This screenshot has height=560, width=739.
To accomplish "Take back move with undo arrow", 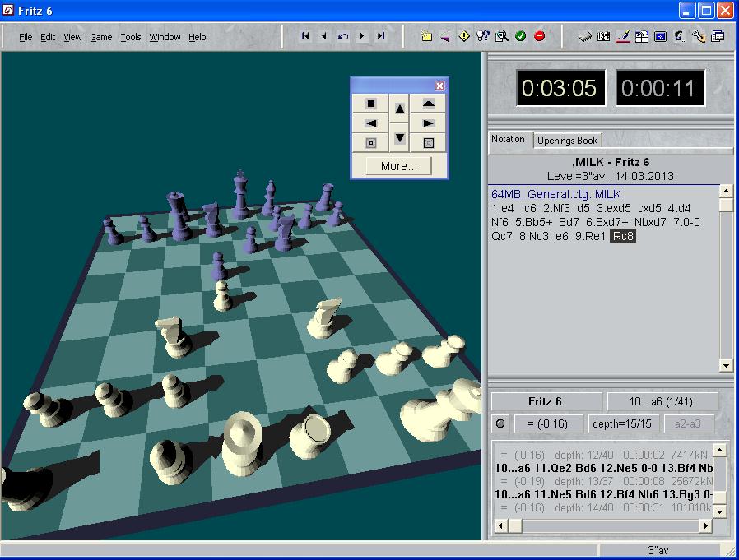I will [342, 36].
